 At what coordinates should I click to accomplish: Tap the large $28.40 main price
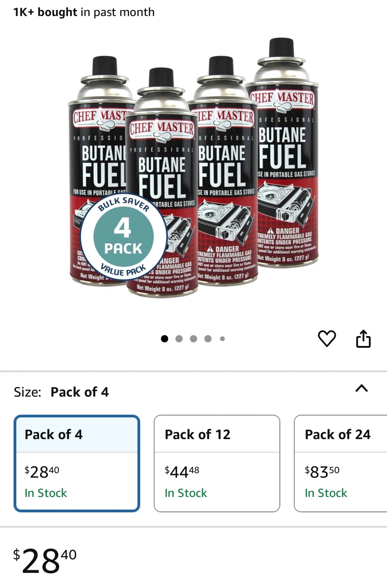click(x=45, y=560)
